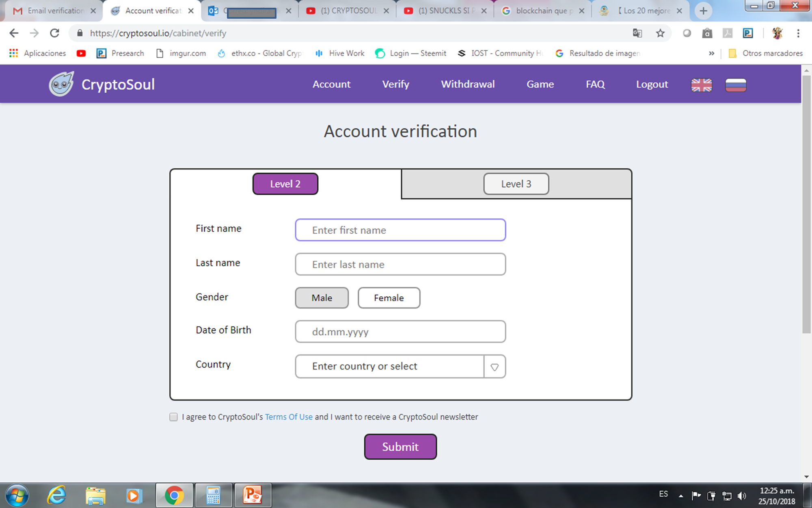The image size is (812, 508).
Task: Show hidden system tray icons
Action: point(681,495)
